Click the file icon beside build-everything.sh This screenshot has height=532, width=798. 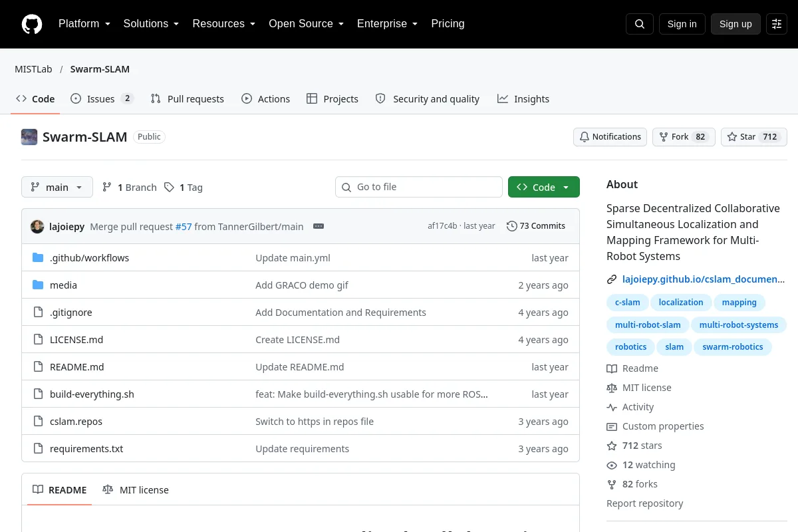pos(38,394)
